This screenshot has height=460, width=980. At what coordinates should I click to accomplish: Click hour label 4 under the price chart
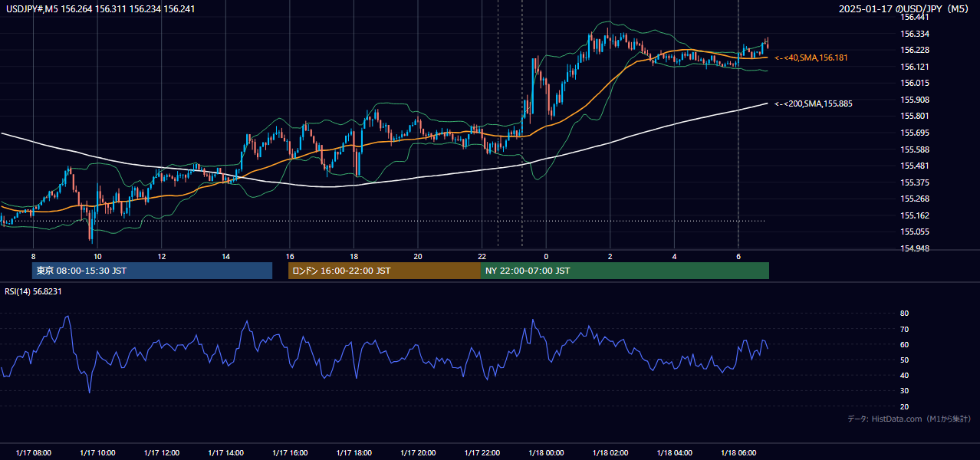[674, 256]
